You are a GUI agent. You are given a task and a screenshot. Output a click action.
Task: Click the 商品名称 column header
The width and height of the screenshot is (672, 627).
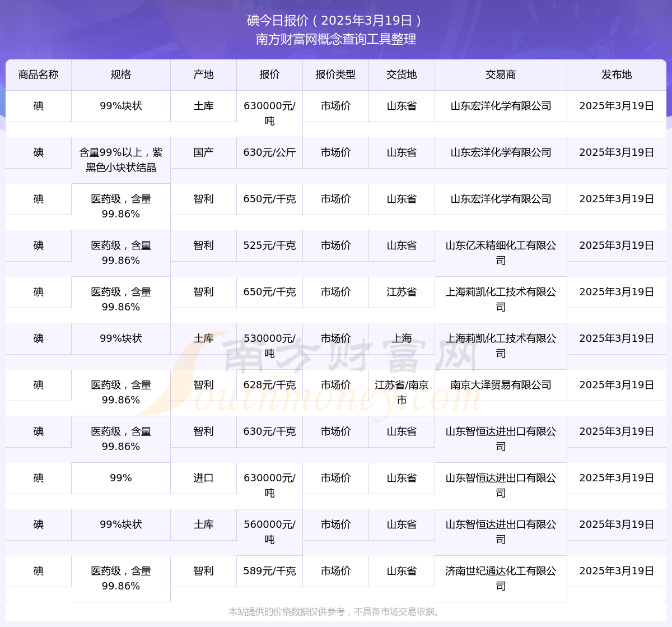pos(39,75)
